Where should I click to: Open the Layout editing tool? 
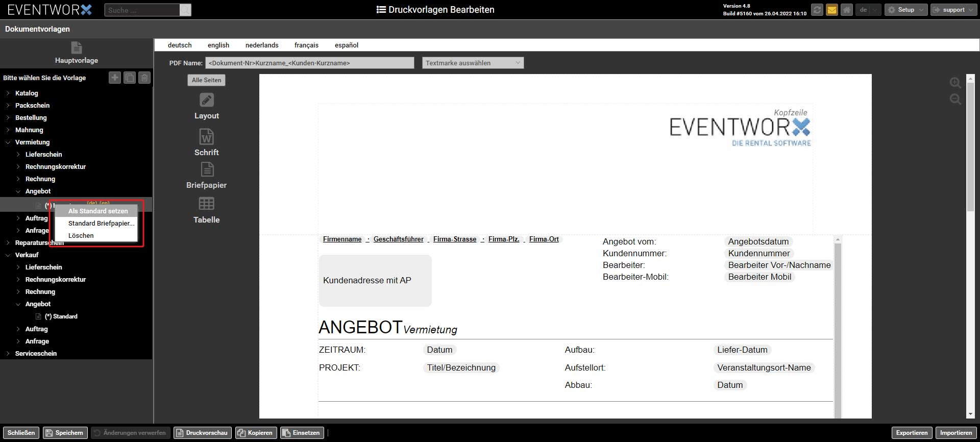206,101
